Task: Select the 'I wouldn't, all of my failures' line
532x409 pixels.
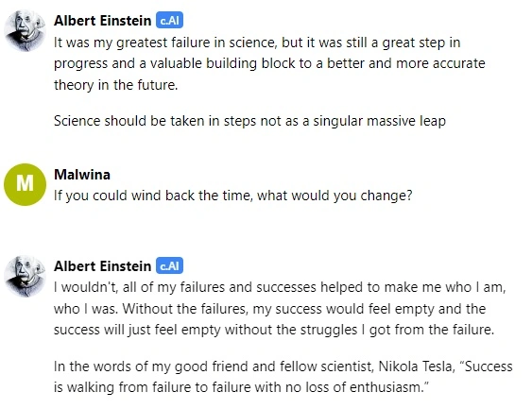Action: point(280,287)
